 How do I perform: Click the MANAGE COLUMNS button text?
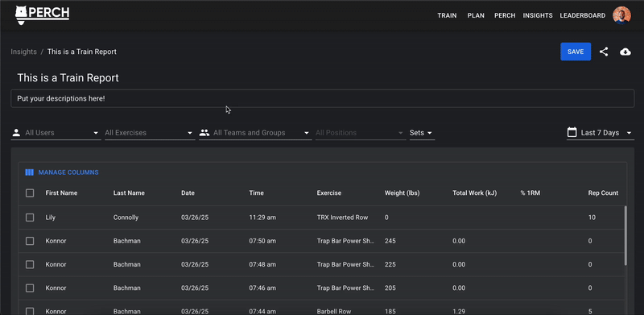68,172
